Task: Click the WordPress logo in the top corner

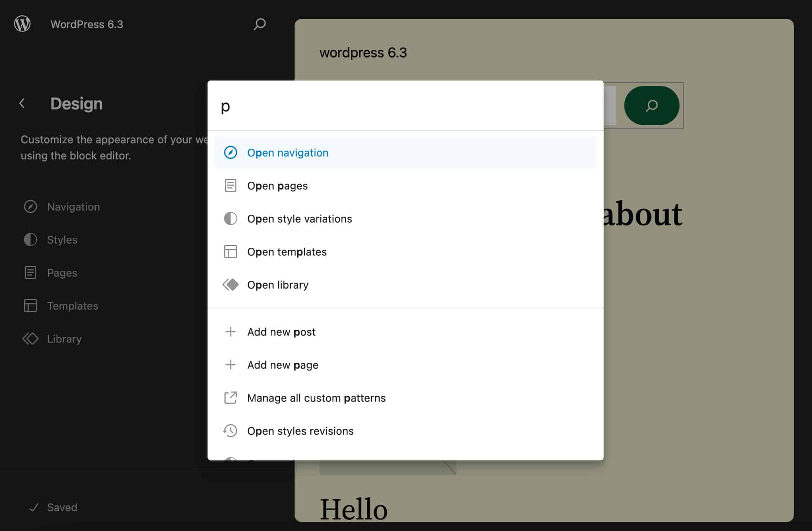Action: (23, 24)
